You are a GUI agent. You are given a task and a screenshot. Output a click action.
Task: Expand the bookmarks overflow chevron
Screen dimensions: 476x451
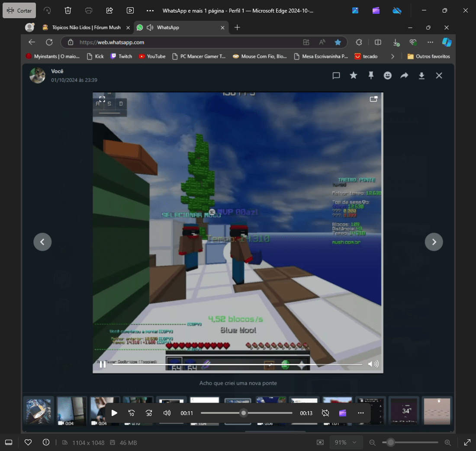coord(392,57)
